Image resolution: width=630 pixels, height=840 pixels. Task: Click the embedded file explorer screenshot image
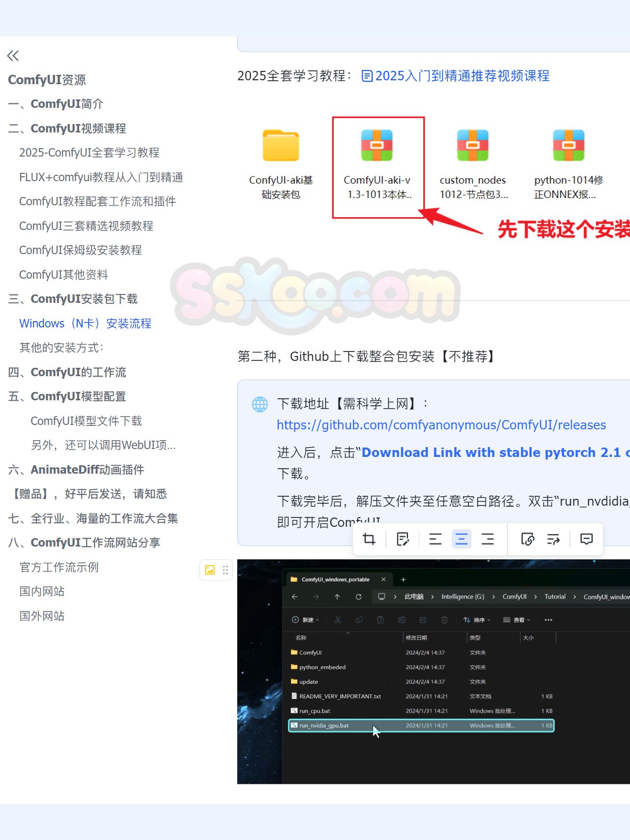click(434, 672)
